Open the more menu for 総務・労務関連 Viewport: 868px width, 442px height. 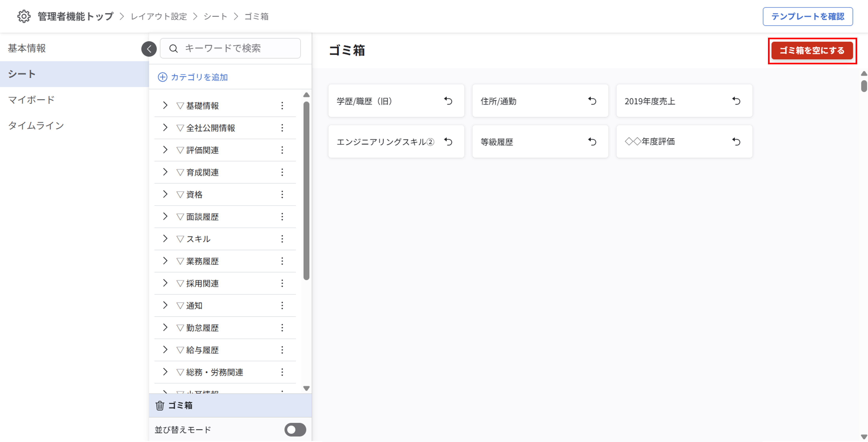pos(282,373)
